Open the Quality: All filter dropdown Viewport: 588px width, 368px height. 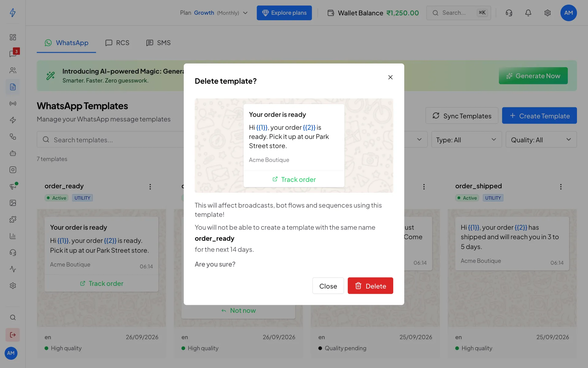pyautogui.click(x=541, y=140)
